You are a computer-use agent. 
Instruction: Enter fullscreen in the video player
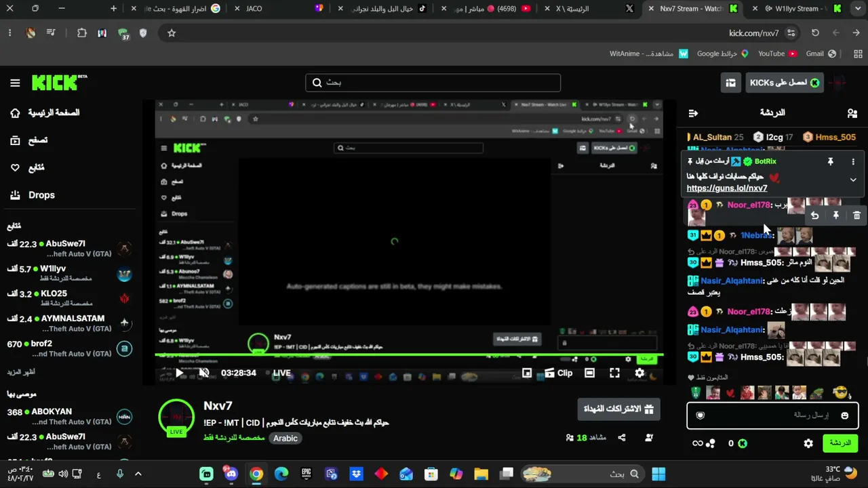pos(614,373)
